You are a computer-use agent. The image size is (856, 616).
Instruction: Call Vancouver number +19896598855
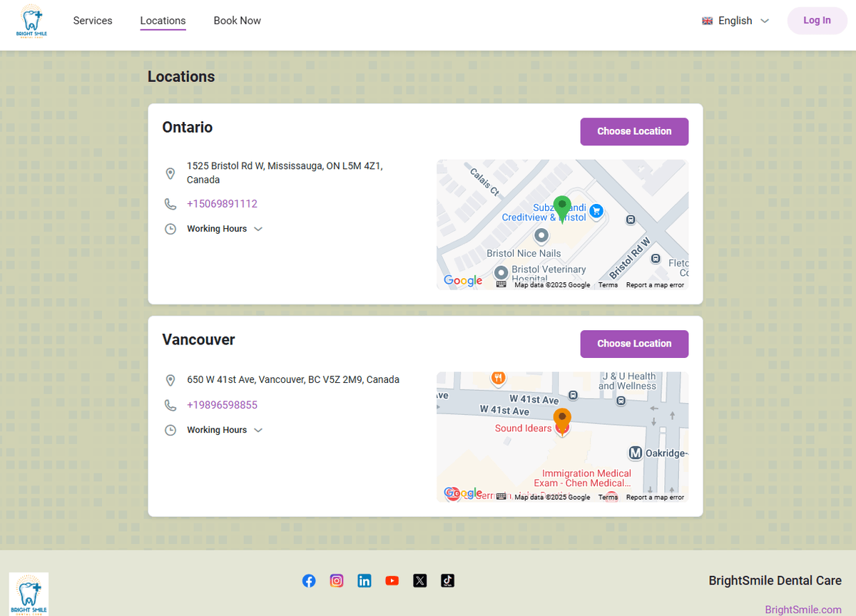(x=222, y=405)
